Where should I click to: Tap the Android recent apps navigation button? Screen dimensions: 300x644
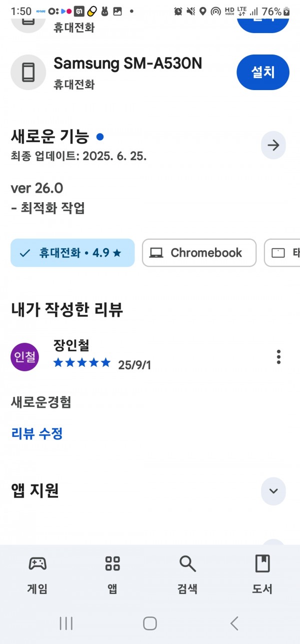66,623
